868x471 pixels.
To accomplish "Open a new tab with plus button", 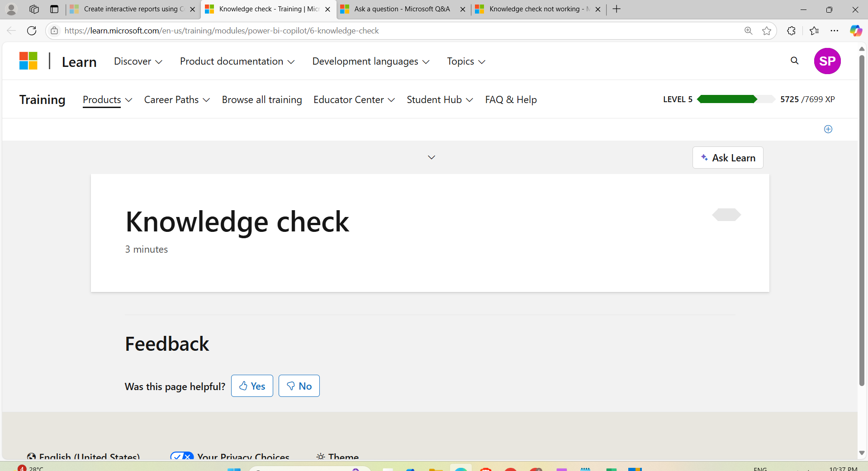I will [x=617, y=9].
